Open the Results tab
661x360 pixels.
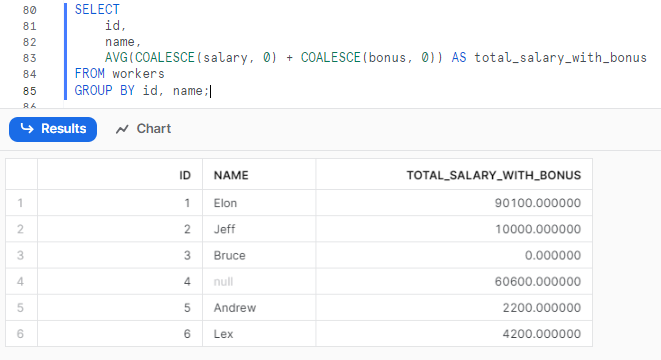53,129
